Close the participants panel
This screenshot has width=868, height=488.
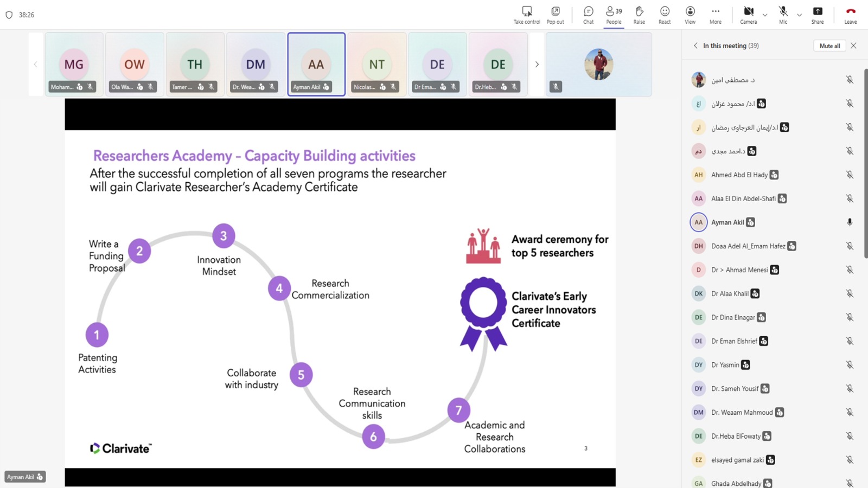[x=853, y=46]
